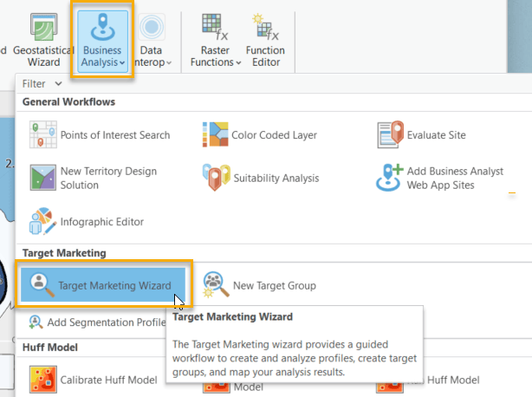Click the Points of Interest Search icon
This screenshot has height=397, width=532.
click(42, 134)
